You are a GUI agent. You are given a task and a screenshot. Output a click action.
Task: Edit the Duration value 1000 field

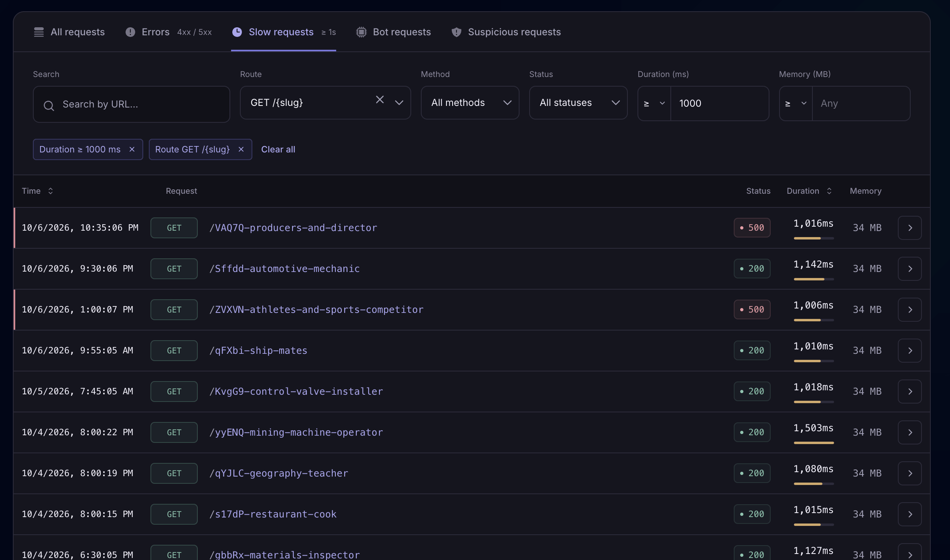[x=720, y=103]
